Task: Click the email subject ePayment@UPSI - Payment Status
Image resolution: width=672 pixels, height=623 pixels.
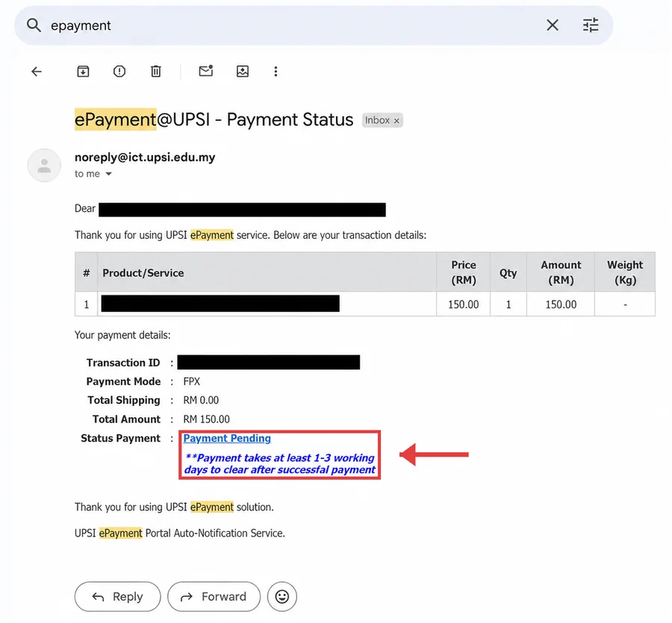Action: tap(214, 119)
